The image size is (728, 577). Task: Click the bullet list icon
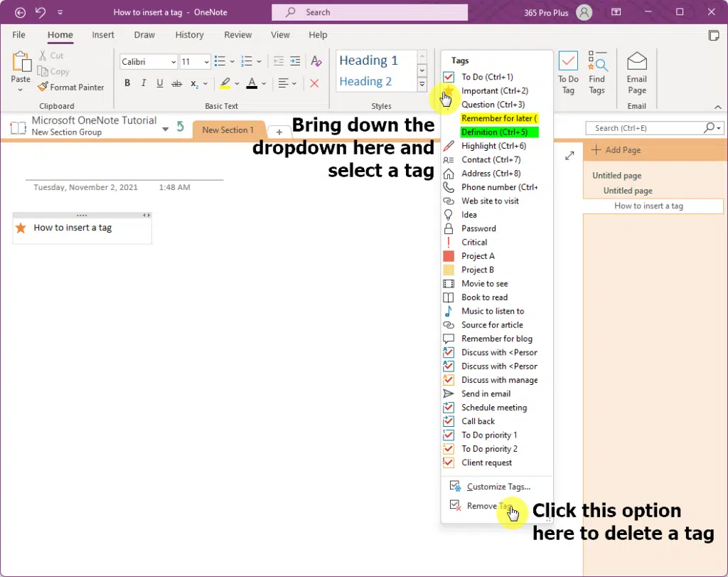pos(220,61)
